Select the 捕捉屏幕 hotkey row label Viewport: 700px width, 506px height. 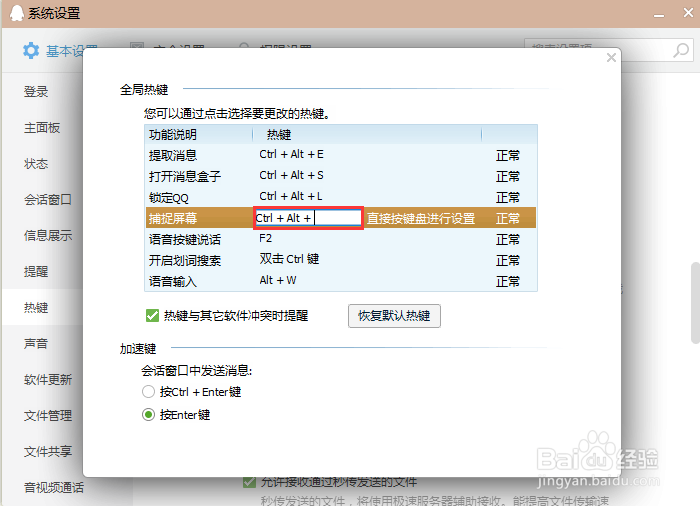tap(173, 218)
